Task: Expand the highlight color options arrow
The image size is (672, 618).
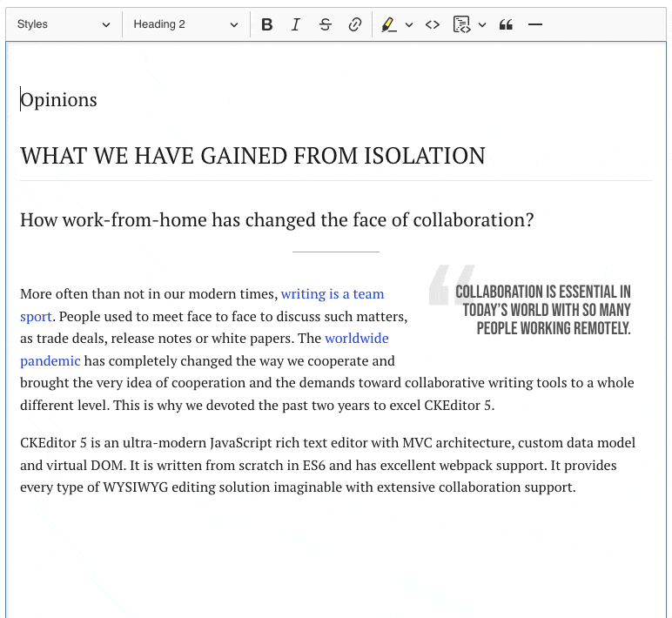Action: click(x=409, y=25)
